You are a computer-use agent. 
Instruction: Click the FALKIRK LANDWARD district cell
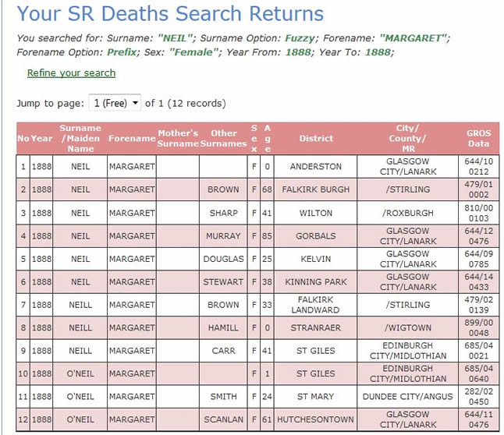coord(315,305)
